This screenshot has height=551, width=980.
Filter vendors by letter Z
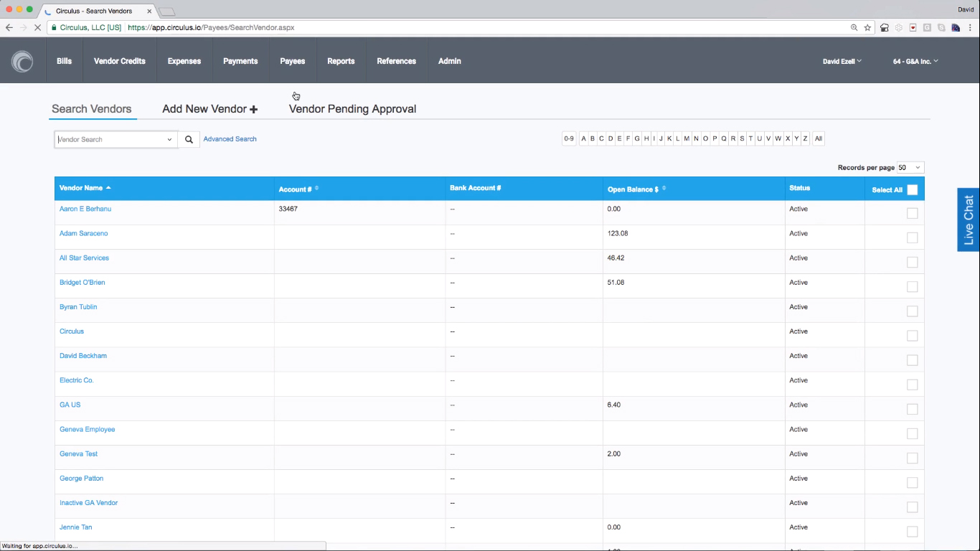pyautogui.click(x=806, y=138)
